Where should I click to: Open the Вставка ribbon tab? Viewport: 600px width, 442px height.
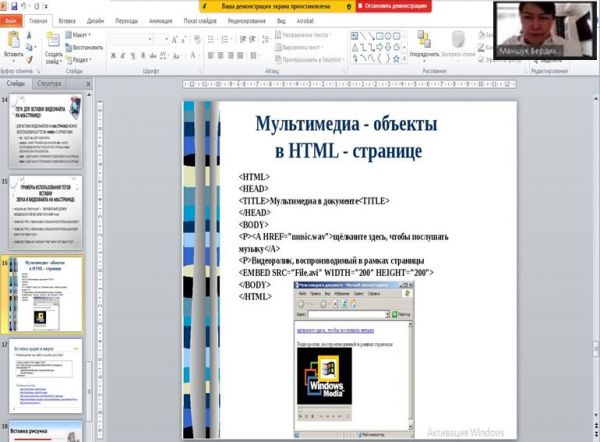67,19
